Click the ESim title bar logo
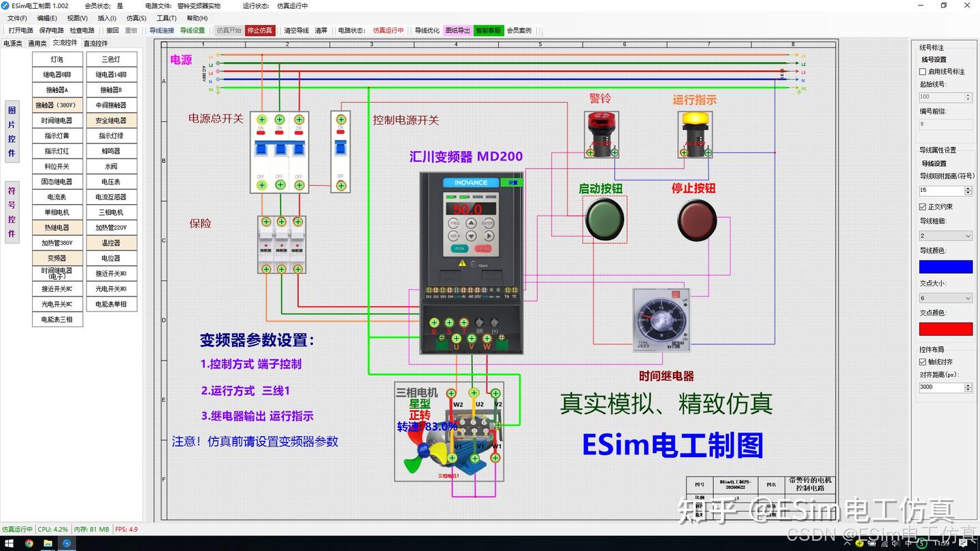This screenshot has height=551, width=980. (x=6, y=5)
